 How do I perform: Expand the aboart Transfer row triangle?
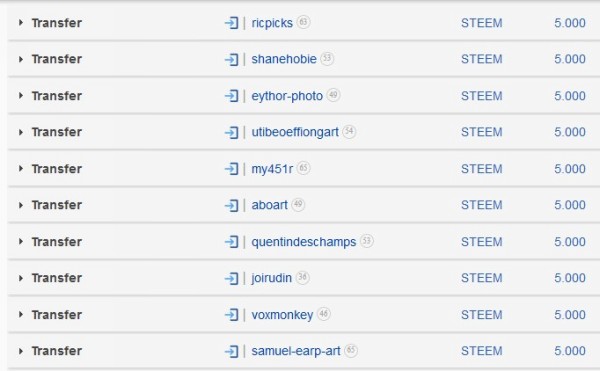21,205
